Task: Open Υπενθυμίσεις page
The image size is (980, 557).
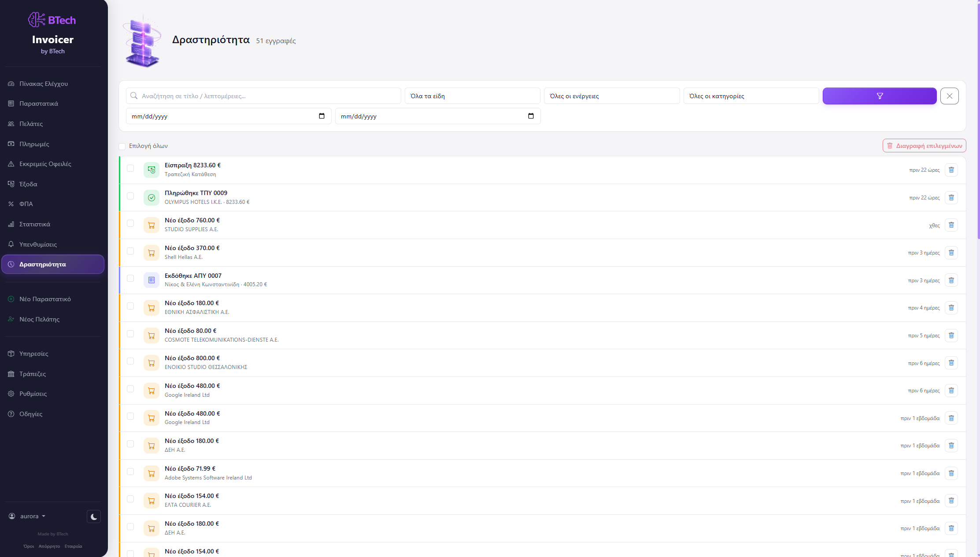Action: coord(53,244)
